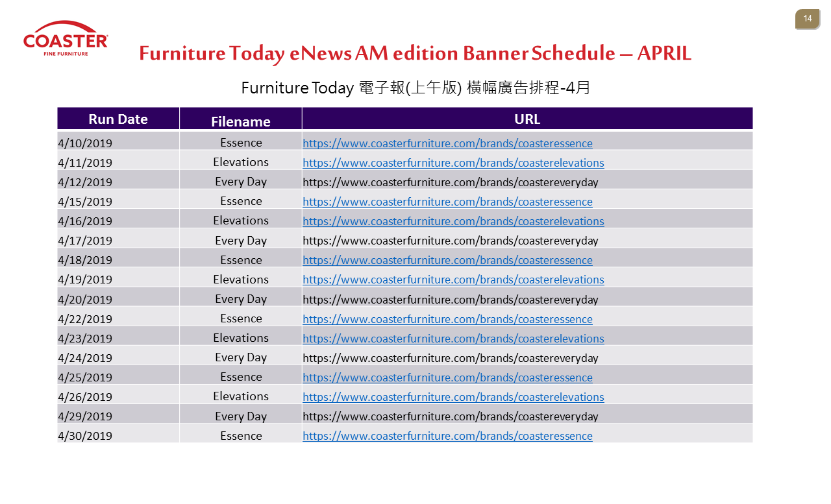Select the Every Day filename in the 4/20/2019 row

(241, 299)
